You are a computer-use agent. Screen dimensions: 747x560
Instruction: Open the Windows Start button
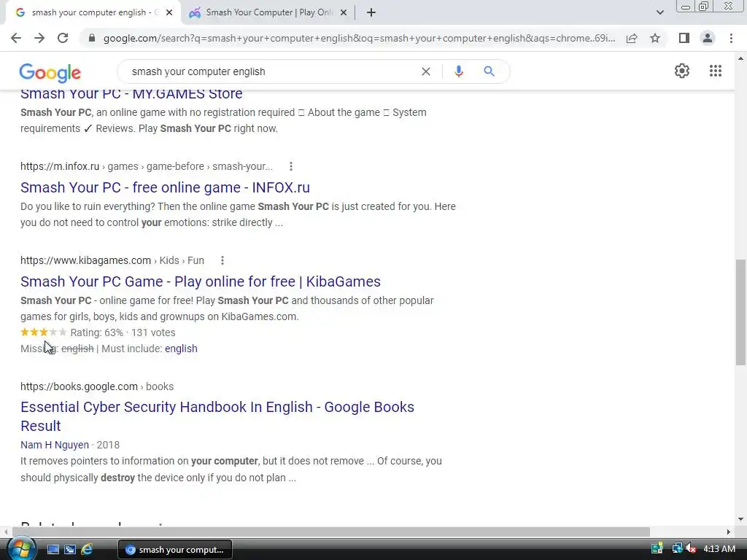(21, 549)
